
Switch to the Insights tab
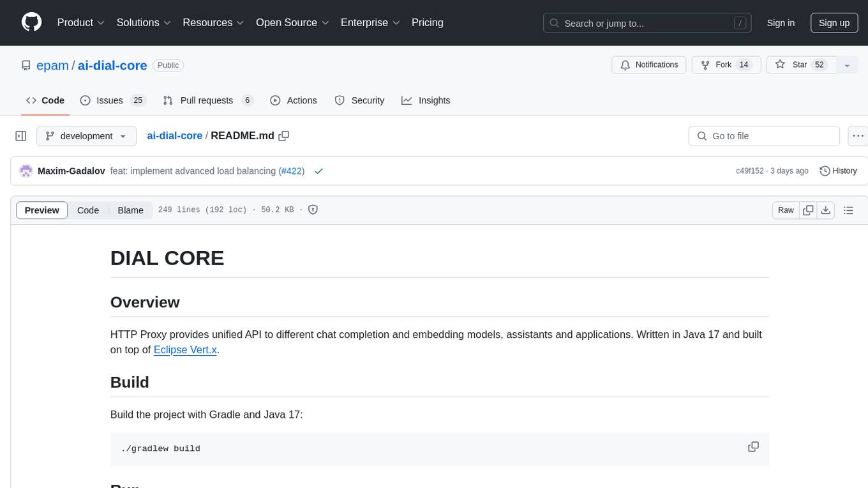pos(426,100)
